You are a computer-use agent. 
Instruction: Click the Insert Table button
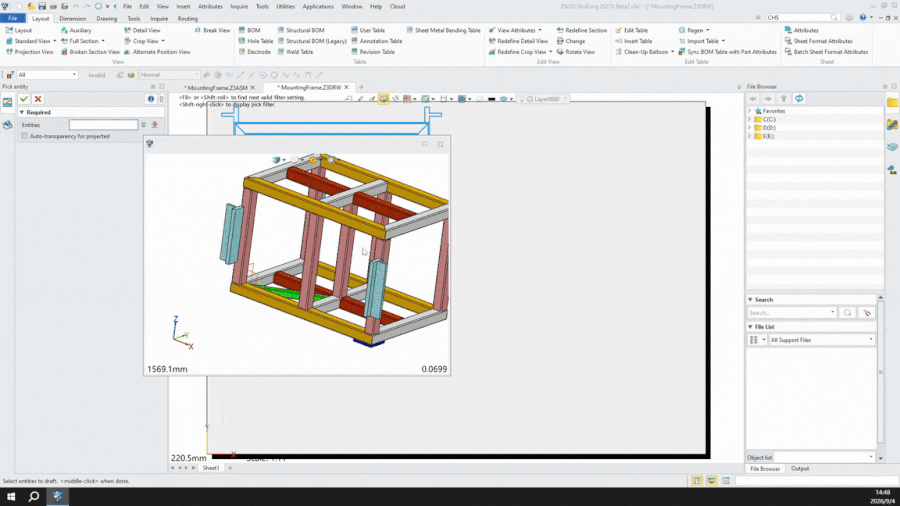pyautogui.click(x=633, y=41)
